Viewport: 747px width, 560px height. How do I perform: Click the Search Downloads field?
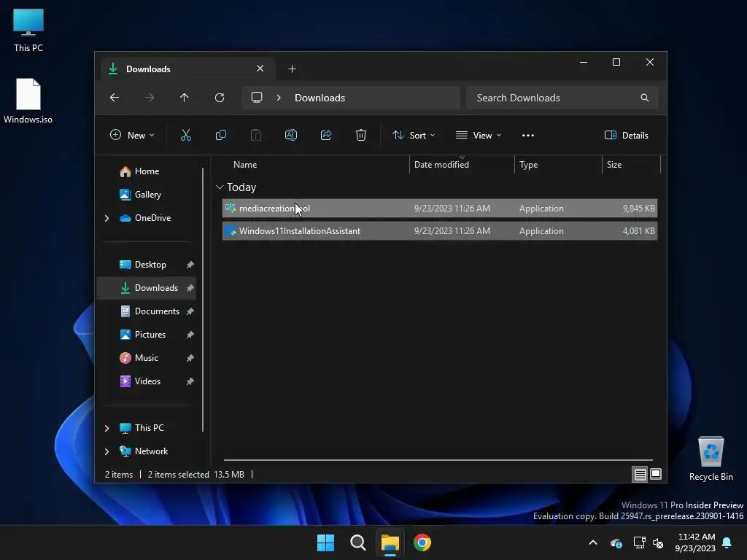(562, 98)
